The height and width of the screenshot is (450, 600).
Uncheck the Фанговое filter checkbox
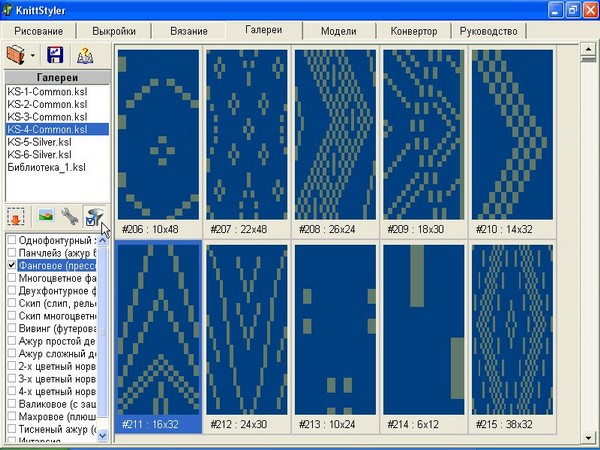(x=12, y=265)
